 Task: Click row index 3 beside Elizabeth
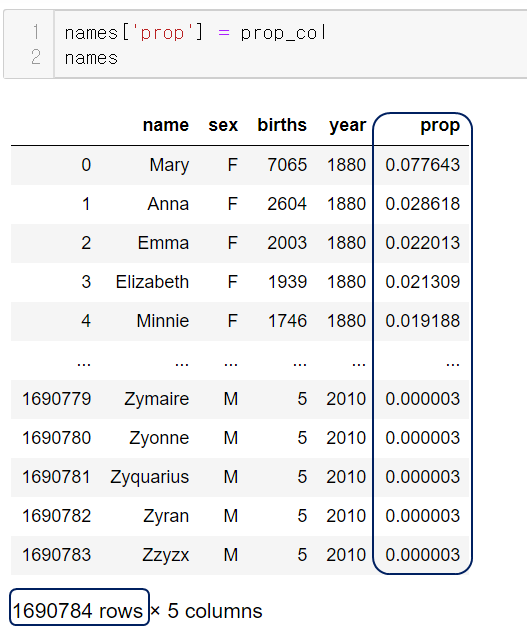click(86, 282)
